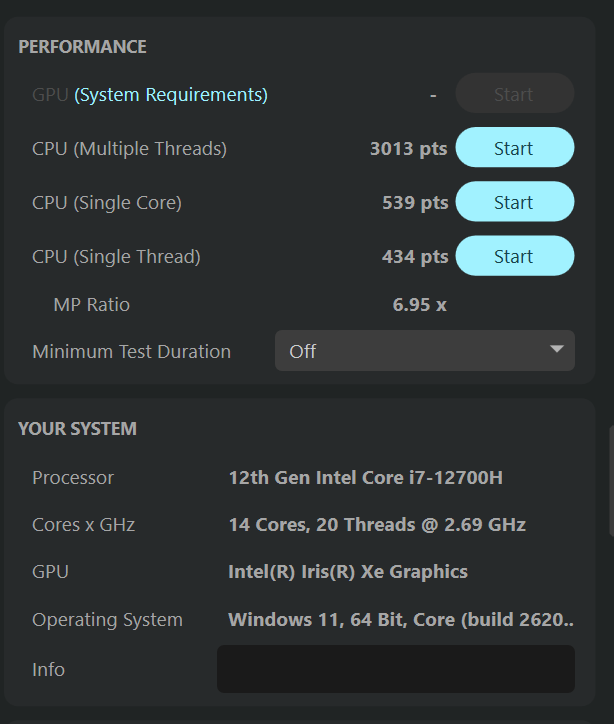Click into the Info text field
The height and width of the screenshot is (724, 614).
click(395, 669)
